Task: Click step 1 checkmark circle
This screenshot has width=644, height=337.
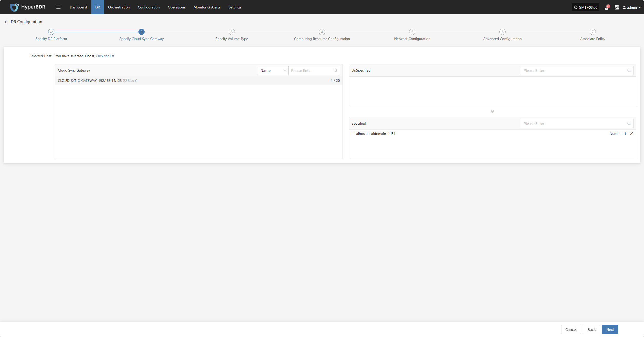Action: tap(51, 32)
